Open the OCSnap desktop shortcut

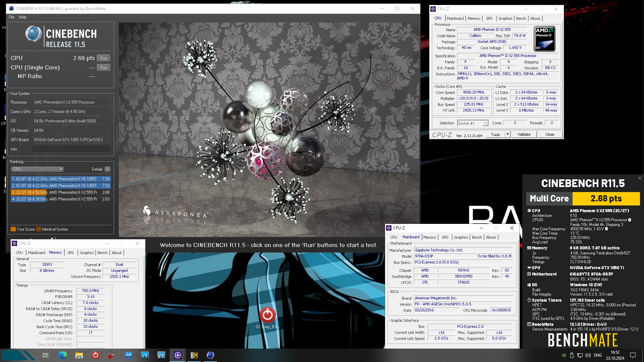pyautogui.click(x=267, y=318)
